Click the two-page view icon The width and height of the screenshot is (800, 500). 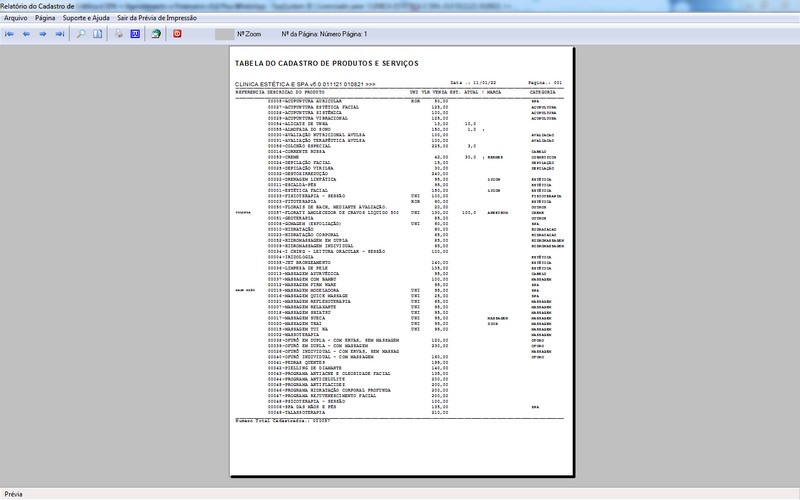(97, 34)
